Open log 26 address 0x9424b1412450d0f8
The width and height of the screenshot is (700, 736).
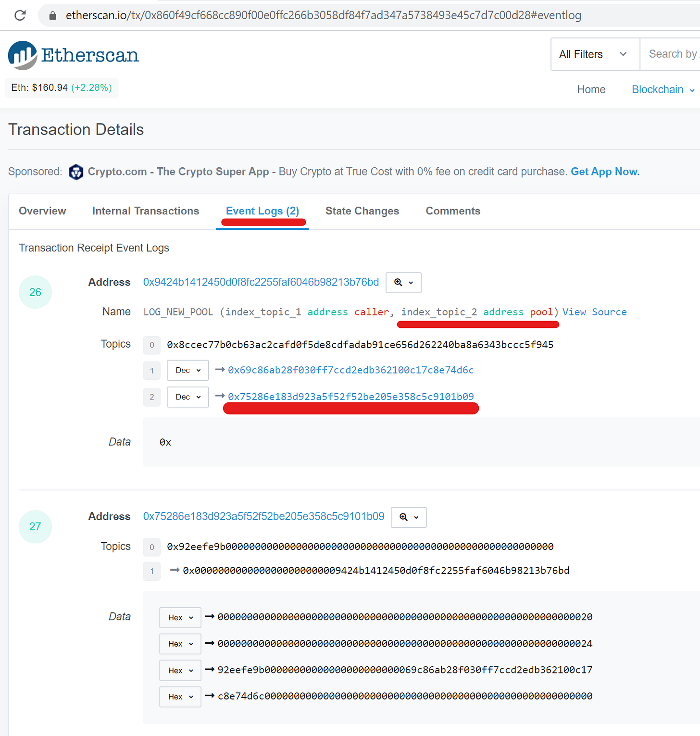pos(261,282)
